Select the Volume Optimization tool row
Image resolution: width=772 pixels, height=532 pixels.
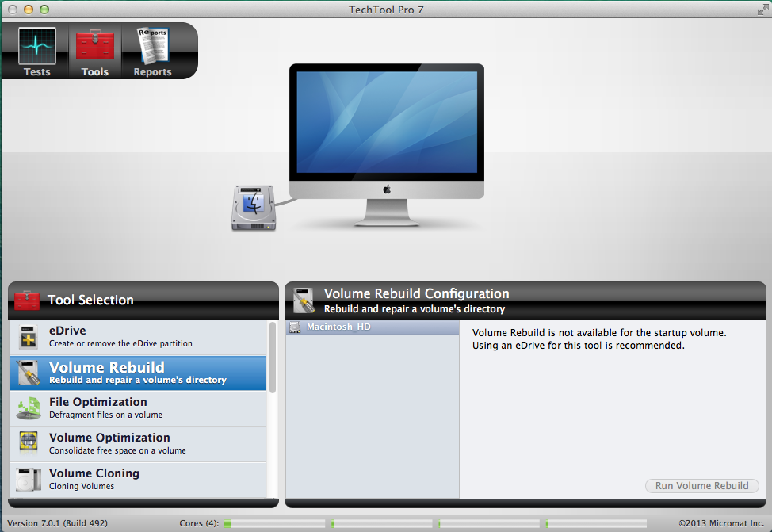[138, 444]
